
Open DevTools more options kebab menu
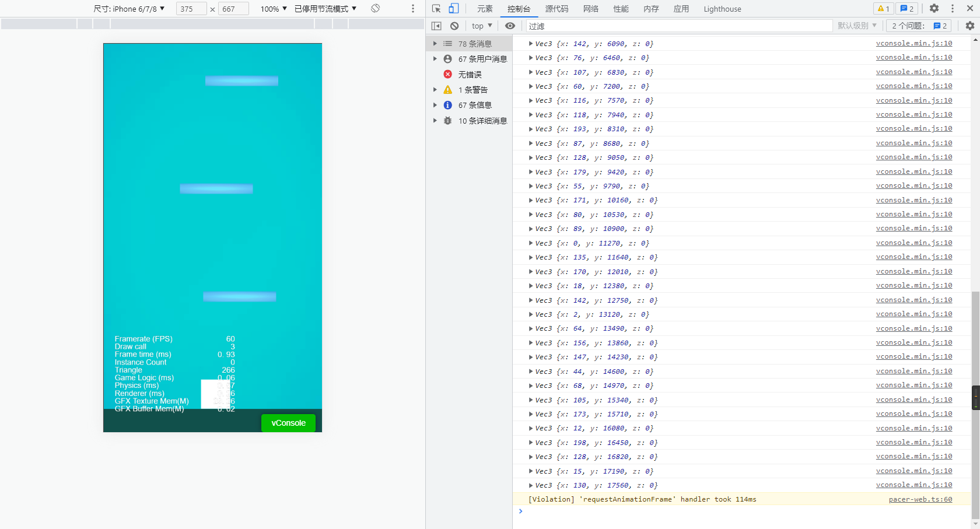pos(953,9)
